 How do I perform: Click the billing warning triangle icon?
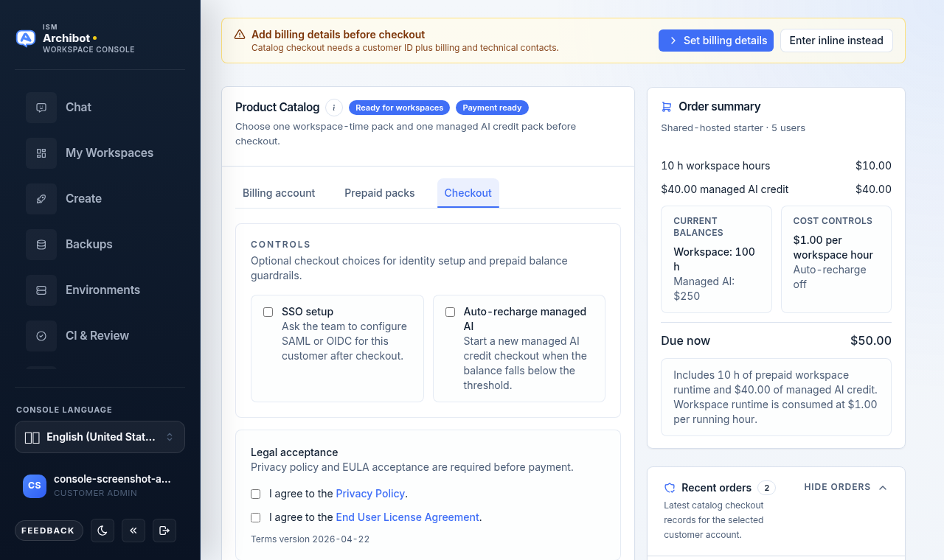pyautogui.click(x=240, y=35)
